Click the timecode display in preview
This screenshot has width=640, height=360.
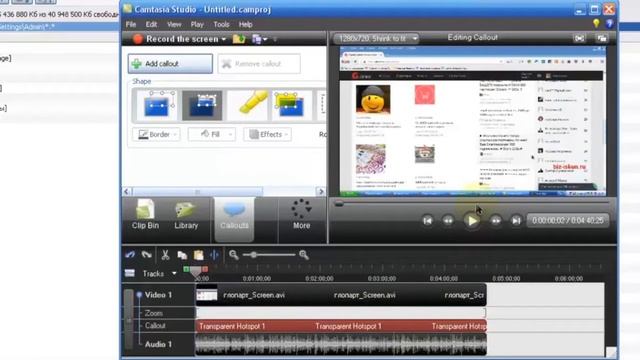coord(568,220)
